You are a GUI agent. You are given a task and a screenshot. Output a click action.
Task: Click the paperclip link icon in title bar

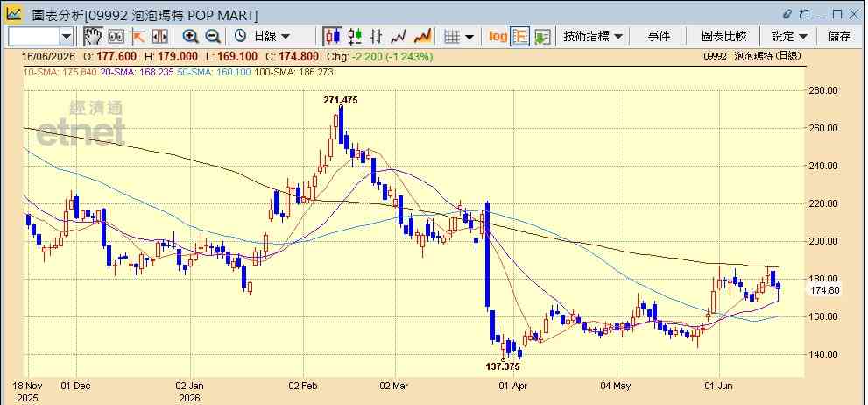pyautogui.click(x=787, y=14)
